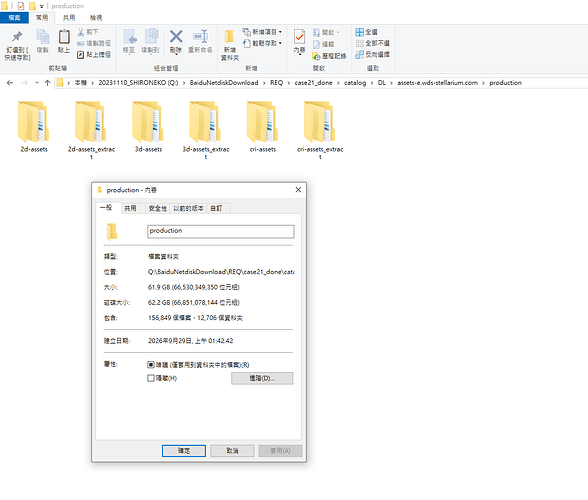
Task: Click the quick access Properties icon in title bar
Action: coord(21,6)
